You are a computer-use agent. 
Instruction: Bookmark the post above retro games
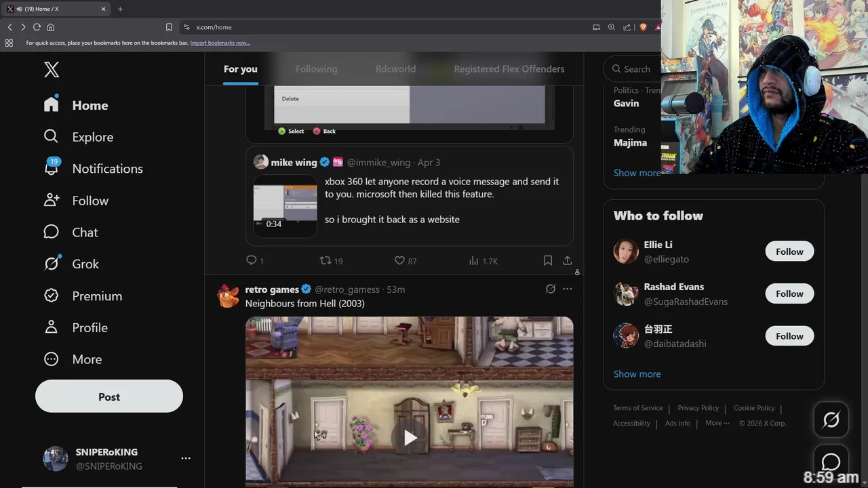point(548,260)
